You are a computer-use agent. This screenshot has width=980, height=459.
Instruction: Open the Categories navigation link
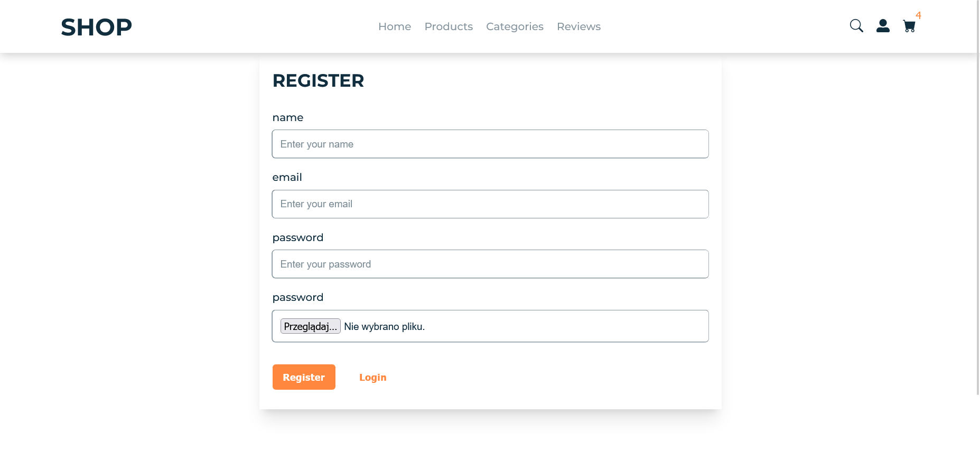click(515, 26)
